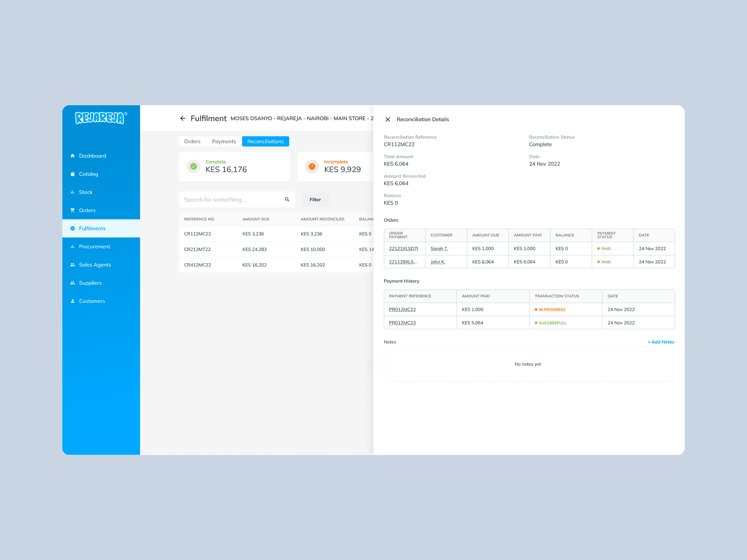Open the Procurement menu item
Screen dimensions: 747x560
tap(94, 247)
